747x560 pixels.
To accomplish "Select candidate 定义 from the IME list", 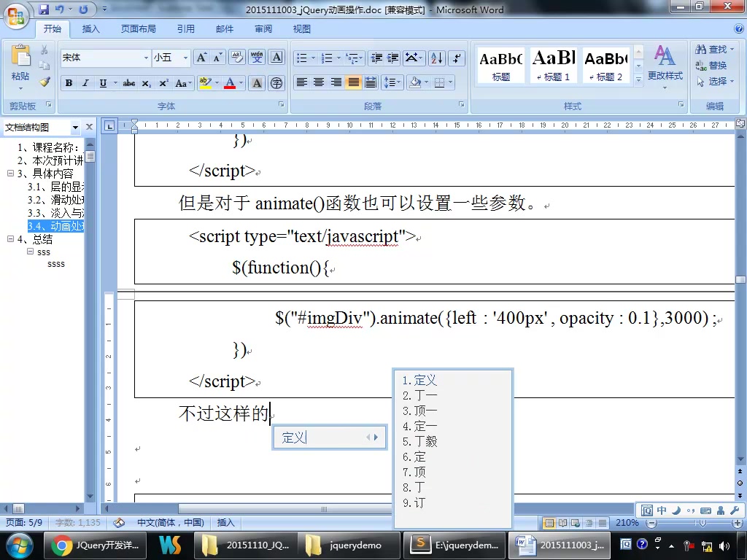I will click(422, 380).
